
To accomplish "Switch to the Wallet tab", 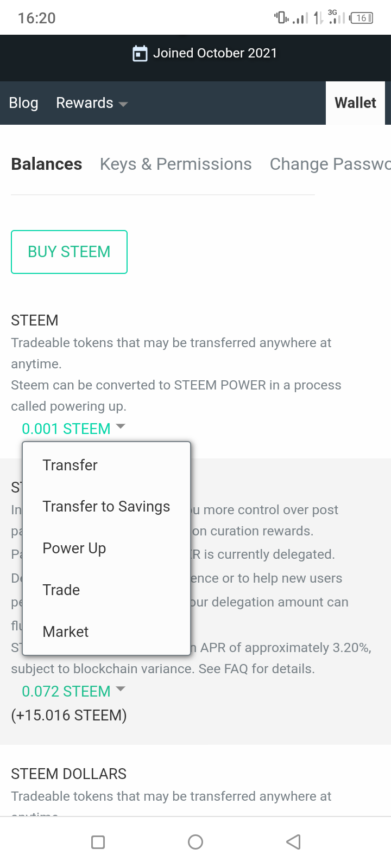I will tap(355, 103).
